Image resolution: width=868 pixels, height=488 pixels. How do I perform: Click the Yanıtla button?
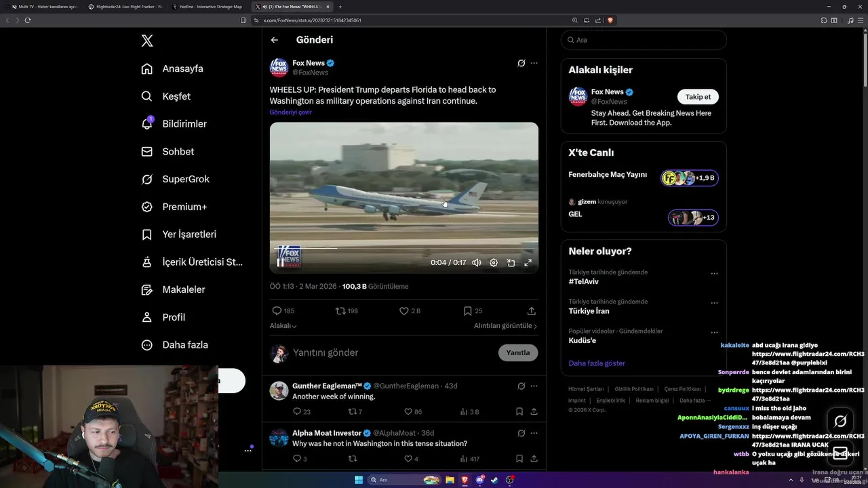(518, 353)
